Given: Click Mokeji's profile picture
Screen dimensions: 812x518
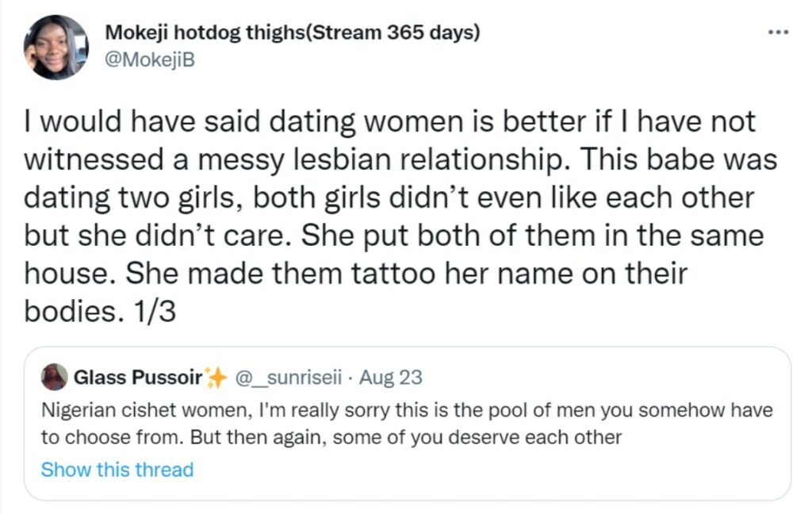Looking at the screenshot, I should [x=56, y=47].
